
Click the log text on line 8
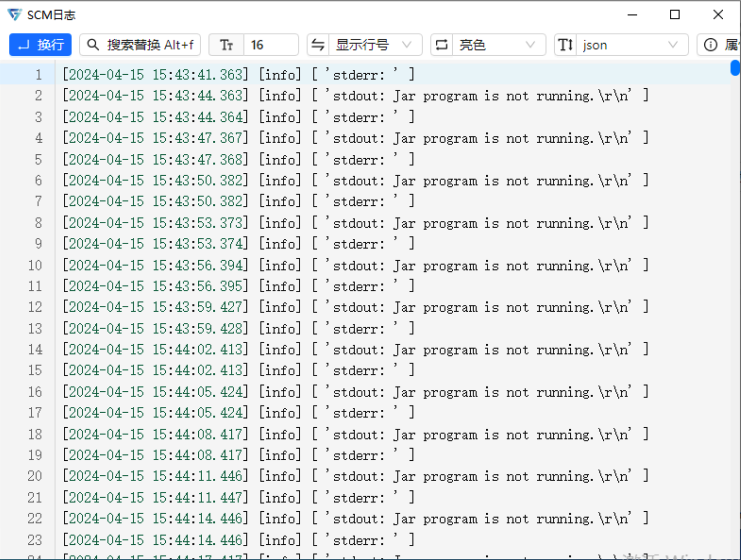355,223
